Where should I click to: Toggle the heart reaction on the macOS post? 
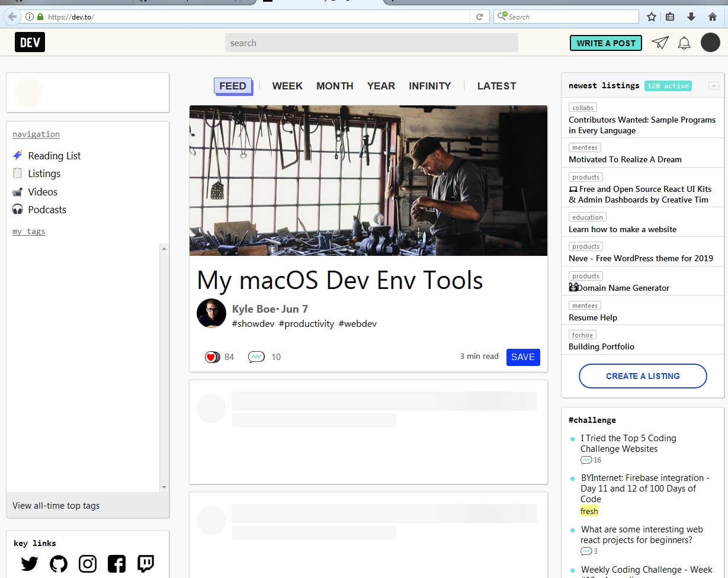point(211,357)
